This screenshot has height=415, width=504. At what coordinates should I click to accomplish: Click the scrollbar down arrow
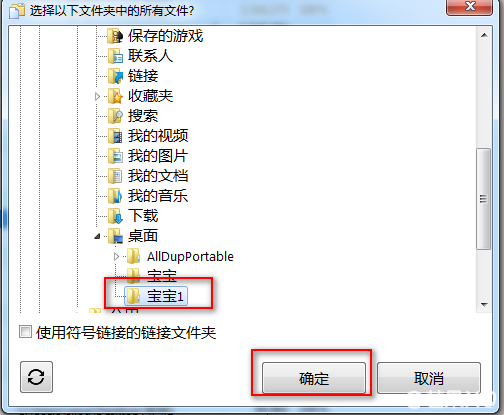pos(484,304)
